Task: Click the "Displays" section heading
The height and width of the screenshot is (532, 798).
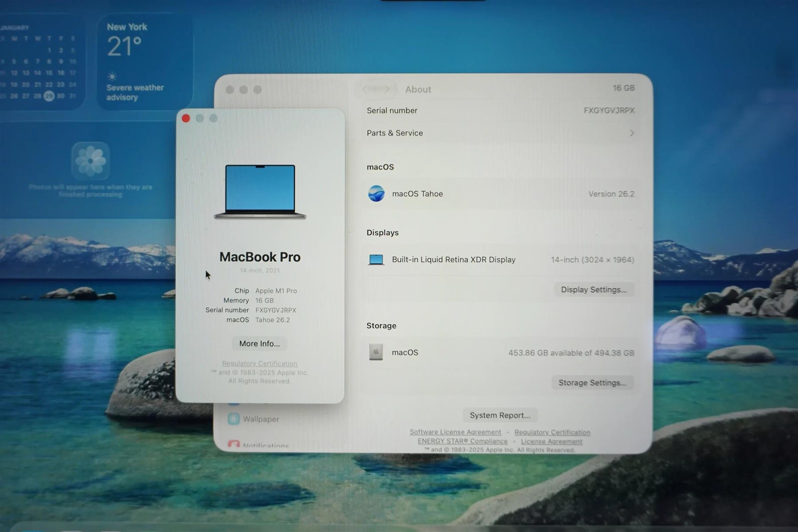Action: tap(383, 233)
